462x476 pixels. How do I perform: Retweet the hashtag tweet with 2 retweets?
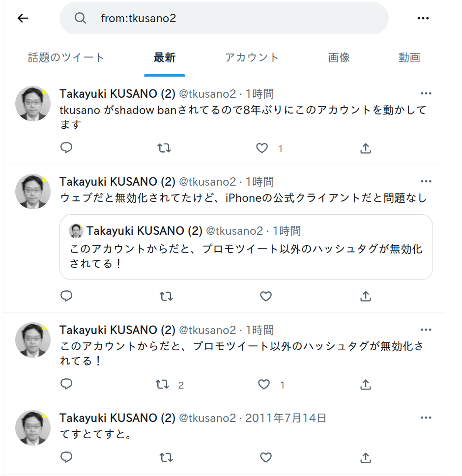pyautogui.click(x=162, y=384)
